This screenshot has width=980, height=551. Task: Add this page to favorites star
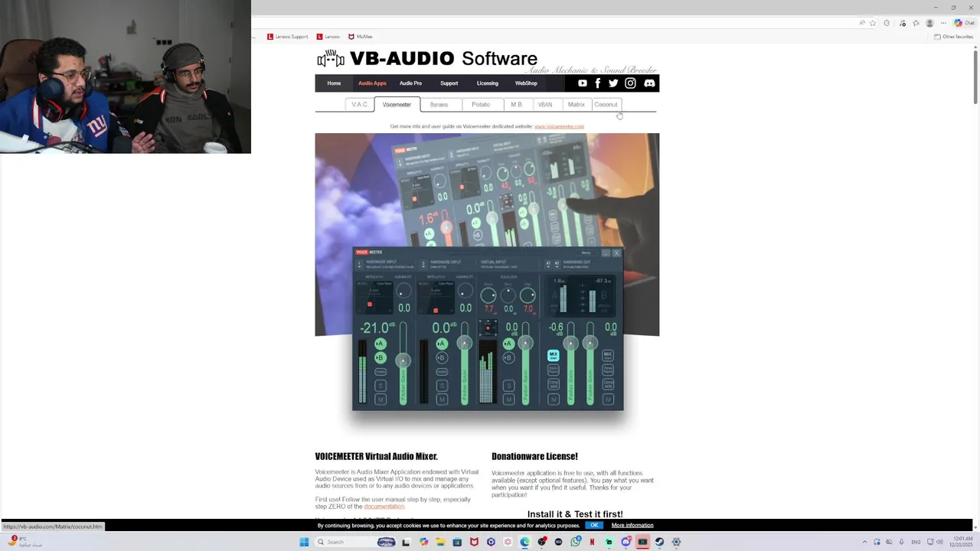click(873, 23)
